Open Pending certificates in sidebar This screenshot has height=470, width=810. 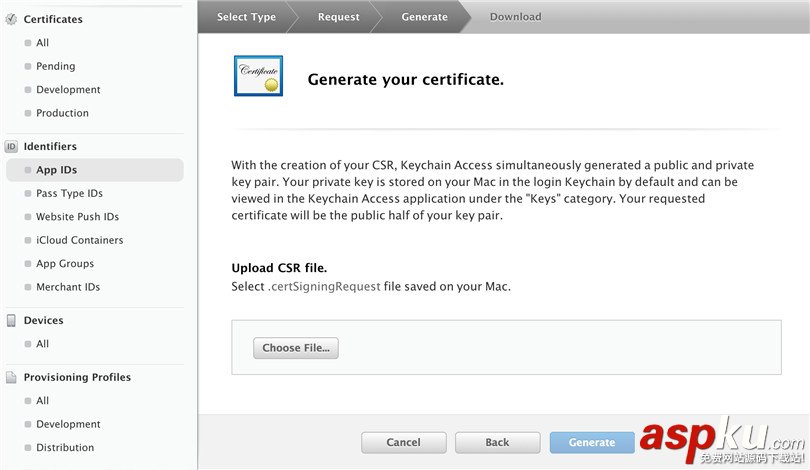click(x=55, y=66)
